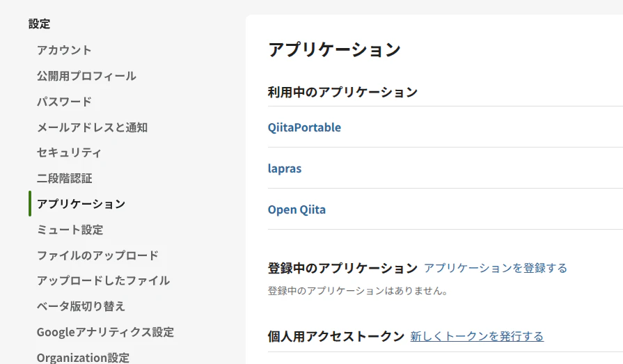
Task: Open ベータ版切り替え settings
Action: 81,306
